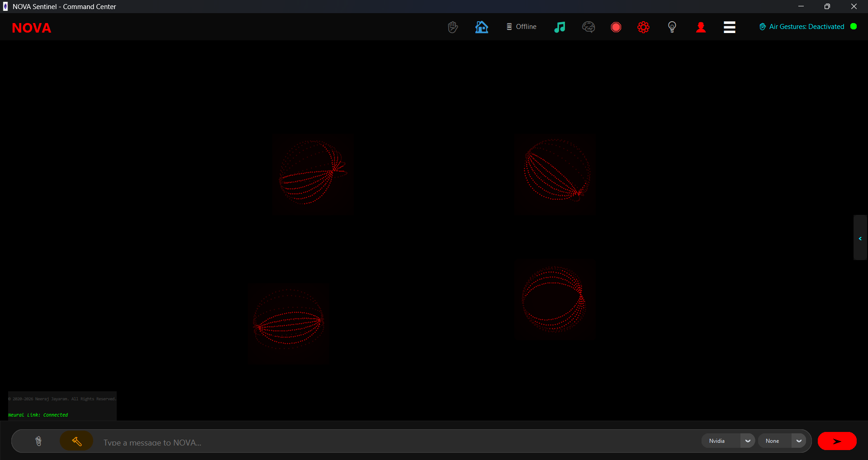Expand the side panel with left chevron
Screen dimensions: 868x460
pyautogui.click(x=860, y=238)
